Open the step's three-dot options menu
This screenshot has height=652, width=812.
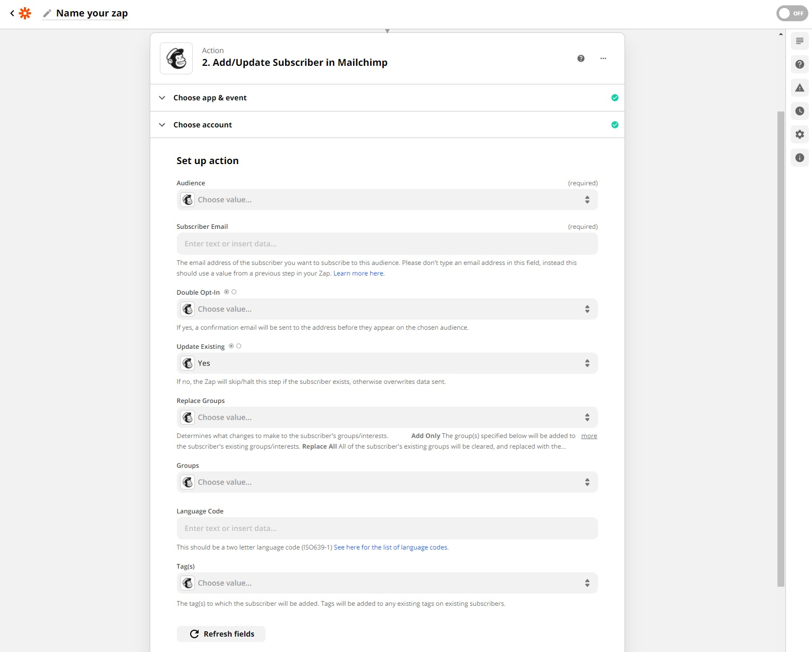click(x=603, y=58)
